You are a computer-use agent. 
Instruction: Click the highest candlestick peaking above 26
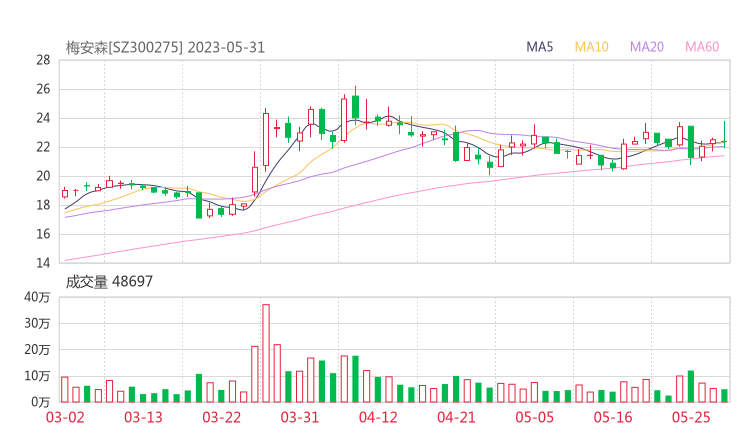click(x=355, y=105)
